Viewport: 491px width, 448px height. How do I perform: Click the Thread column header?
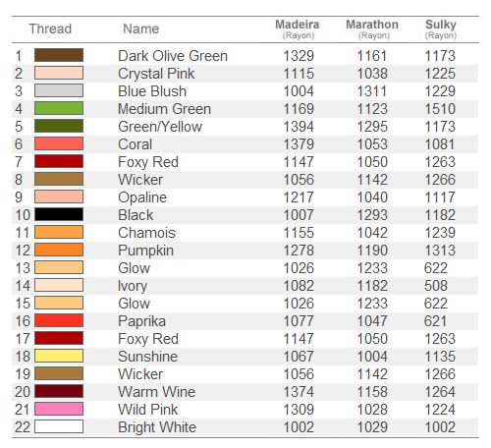click(50, 28)
